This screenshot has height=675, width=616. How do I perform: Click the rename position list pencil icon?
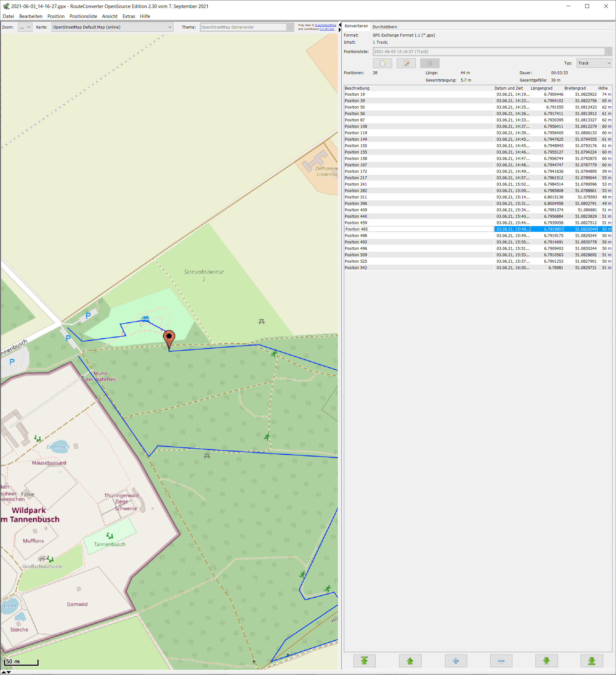tap(406, 63)
